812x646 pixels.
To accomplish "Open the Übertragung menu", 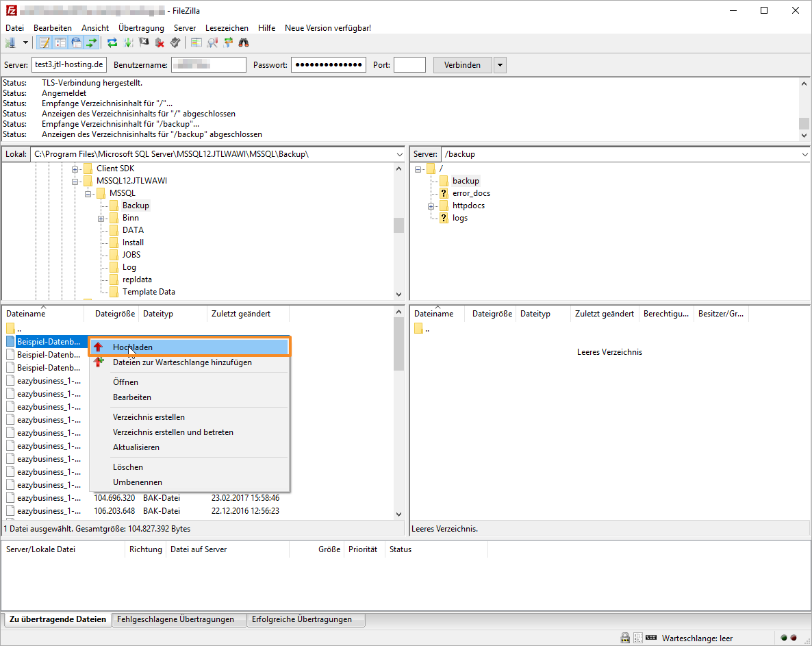I will 141,28.
